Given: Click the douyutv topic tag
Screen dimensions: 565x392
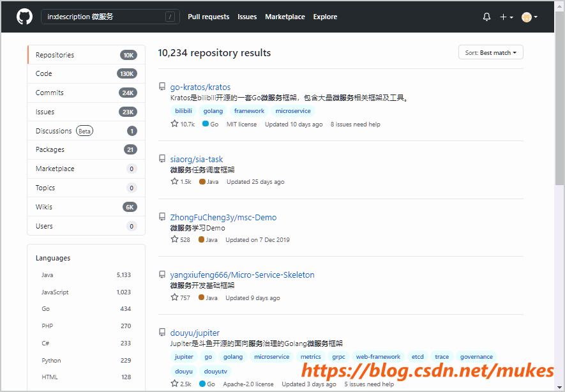Looking at the screenshot, I should (x=216, y=372).
